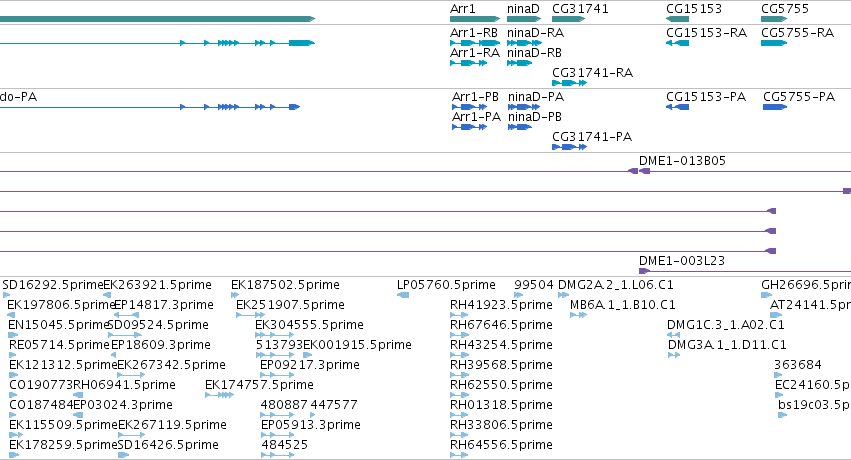Select the ninaD-RB transcript label
Viewport: 851px width, 460px height.
534,53
